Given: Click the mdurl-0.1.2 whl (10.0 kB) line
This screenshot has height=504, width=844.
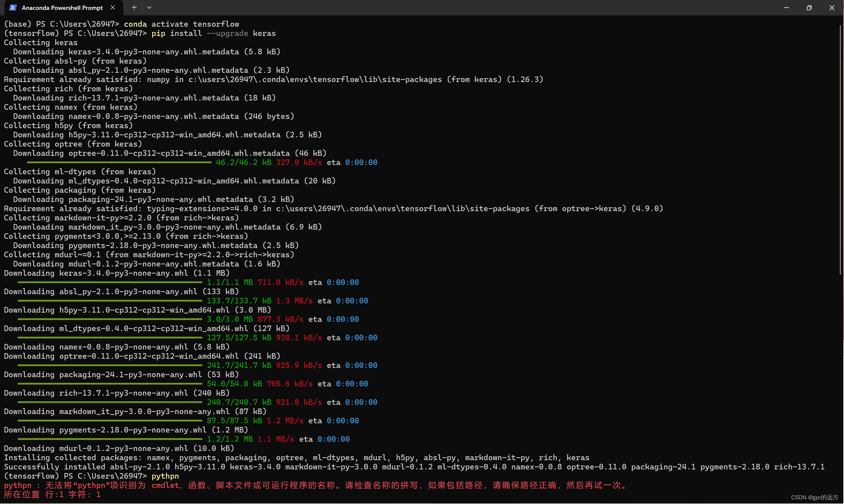Looking at the screenshot, I should click(119, 448).
